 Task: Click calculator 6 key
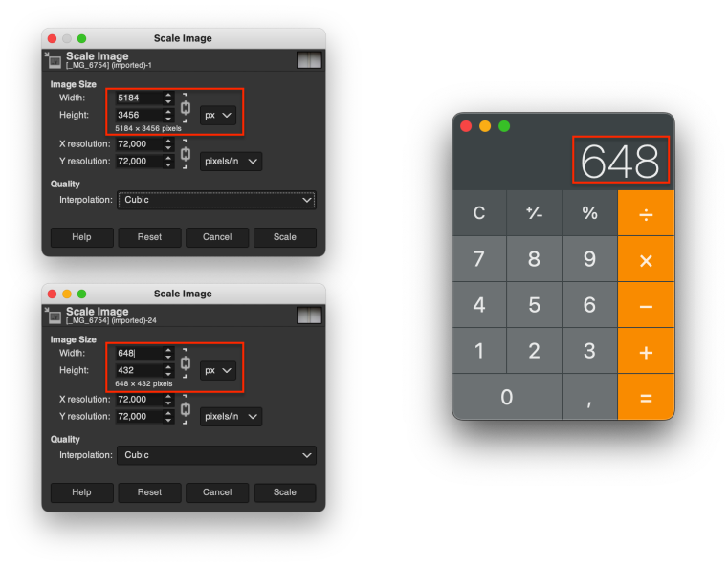click(x=589, y=305)
